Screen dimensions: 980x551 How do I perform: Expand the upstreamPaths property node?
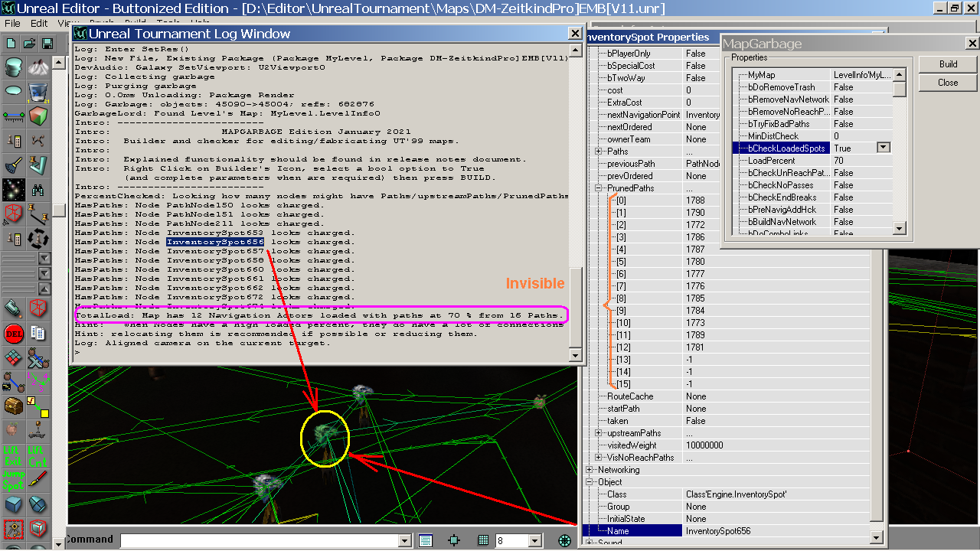pyautogui.click(x=599, y=433)
